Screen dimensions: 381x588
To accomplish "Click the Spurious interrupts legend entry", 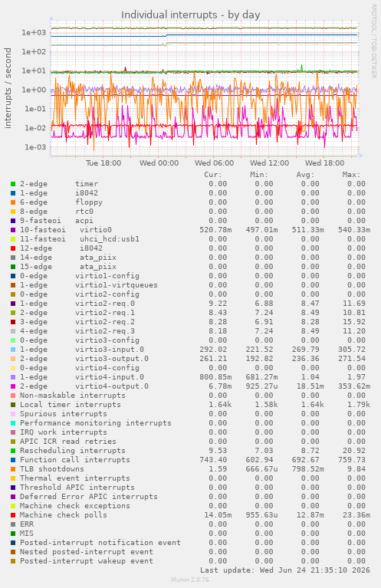I will point(64,414).
